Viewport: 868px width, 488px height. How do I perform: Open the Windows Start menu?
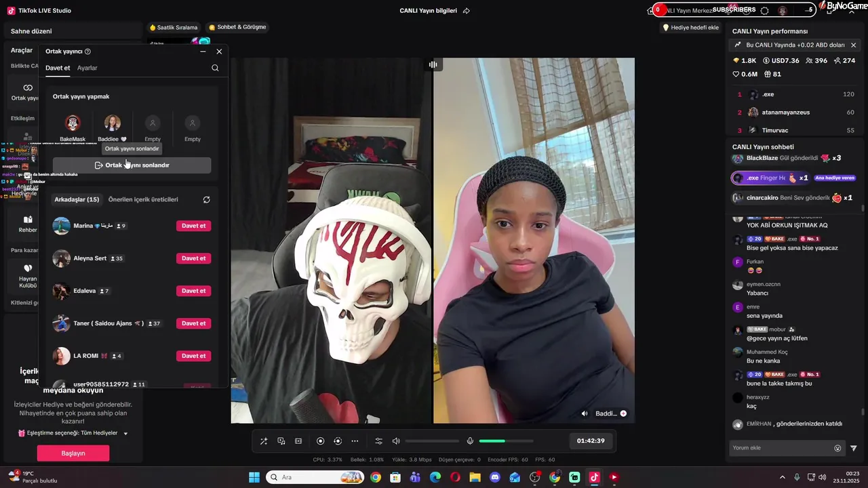point(254,477)
